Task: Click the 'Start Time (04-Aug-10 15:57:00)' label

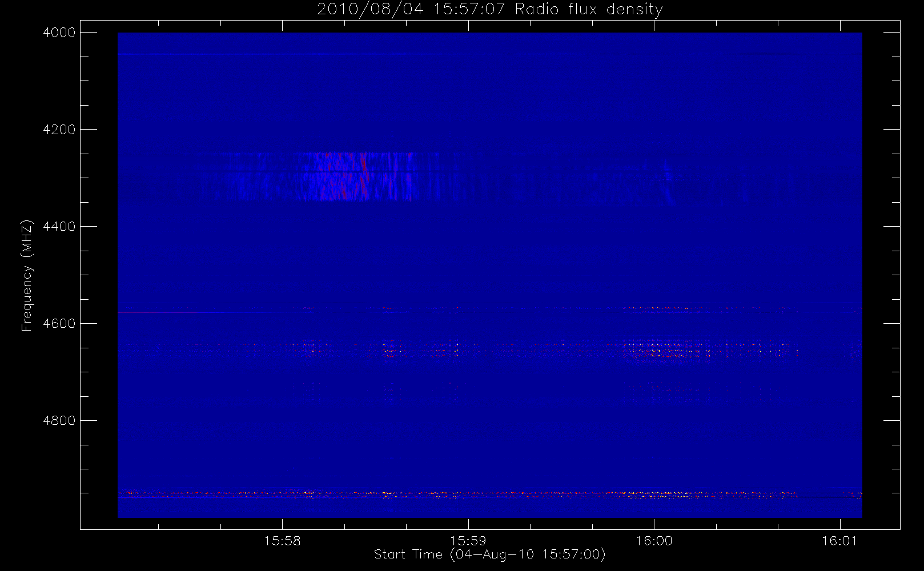Action: (489, 554)
